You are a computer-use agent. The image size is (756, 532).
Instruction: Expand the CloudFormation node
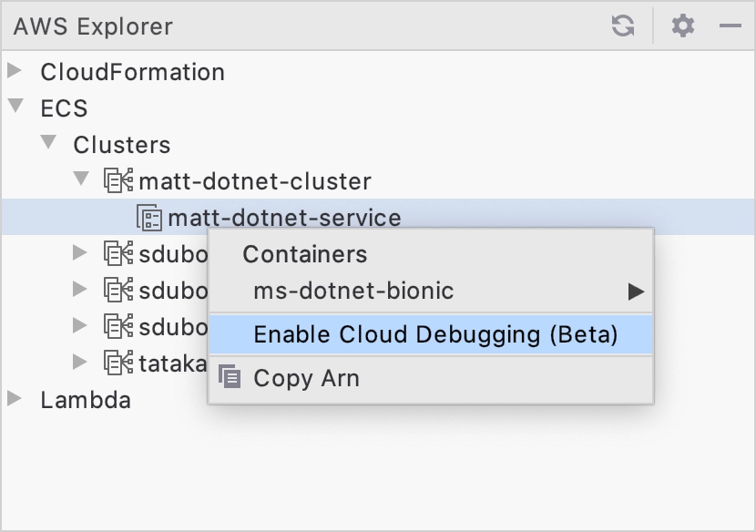[x=15, y=70]
